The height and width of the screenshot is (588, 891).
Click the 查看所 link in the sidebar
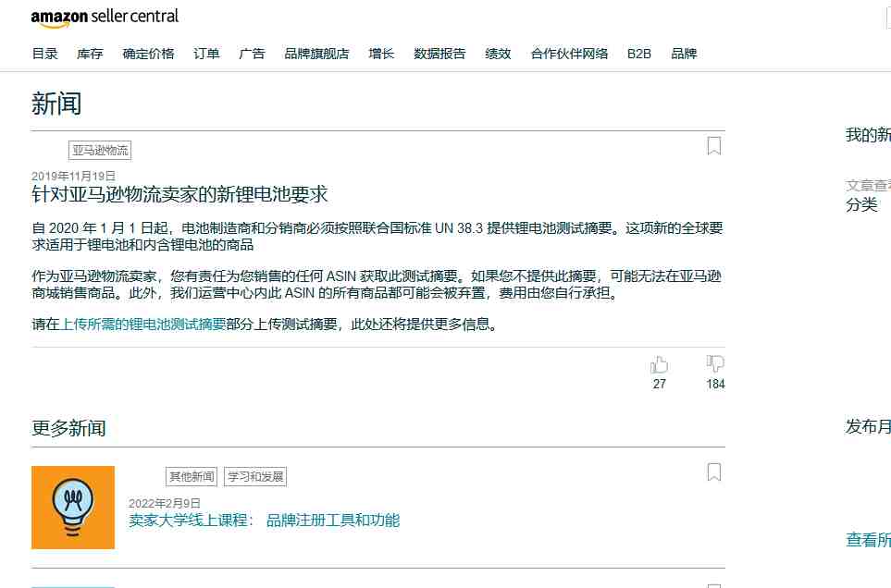pyautogui.click(x=868, y=540)
